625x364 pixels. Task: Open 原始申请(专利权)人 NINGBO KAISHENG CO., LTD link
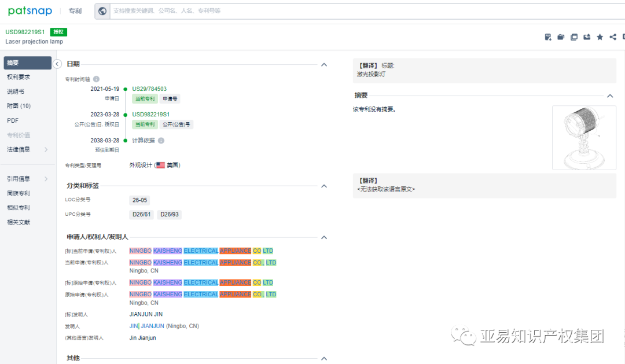[x=203, y=294]
